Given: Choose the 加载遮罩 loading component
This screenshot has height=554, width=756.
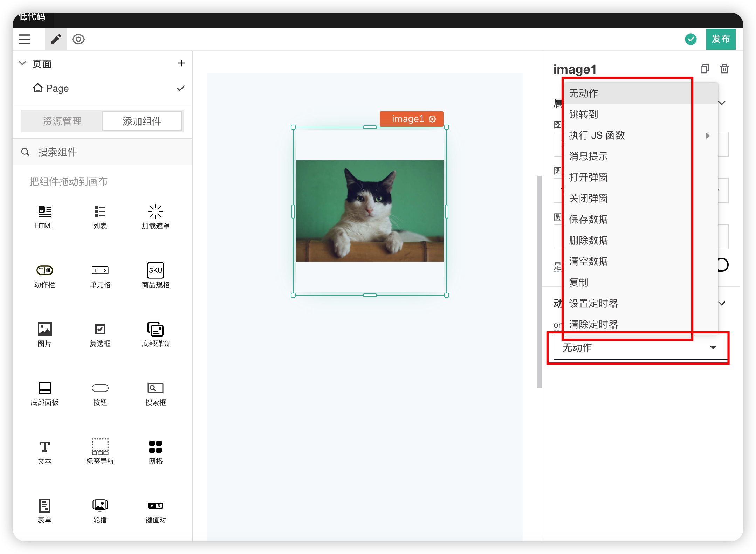Looking at the screenshot, I should [x=156, y=212].
